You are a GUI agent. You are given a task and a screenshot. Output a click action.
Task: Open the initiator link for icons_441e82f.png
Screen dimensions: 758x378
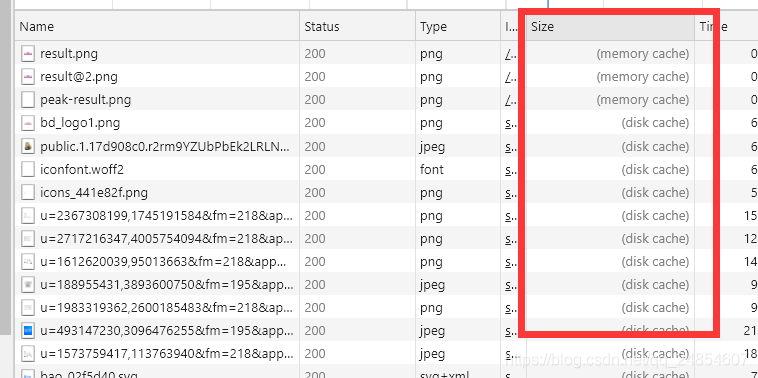[x=510, y=193]
